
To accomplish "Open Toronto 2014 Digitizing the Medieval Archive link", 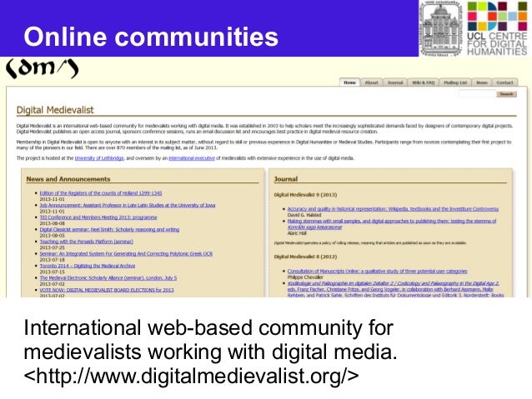I will point(88,266).
